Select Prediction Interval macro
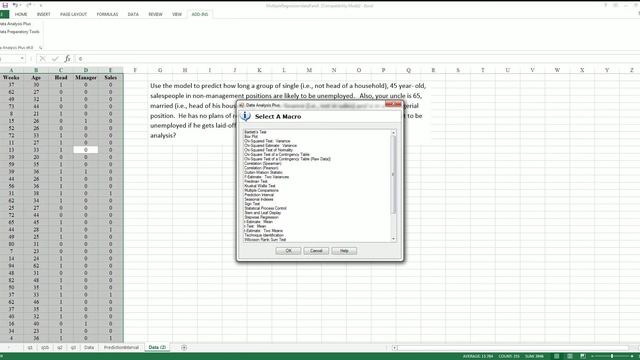Image resolution: width=640 pixels, height=360 pixels. (x=259, y=195)
